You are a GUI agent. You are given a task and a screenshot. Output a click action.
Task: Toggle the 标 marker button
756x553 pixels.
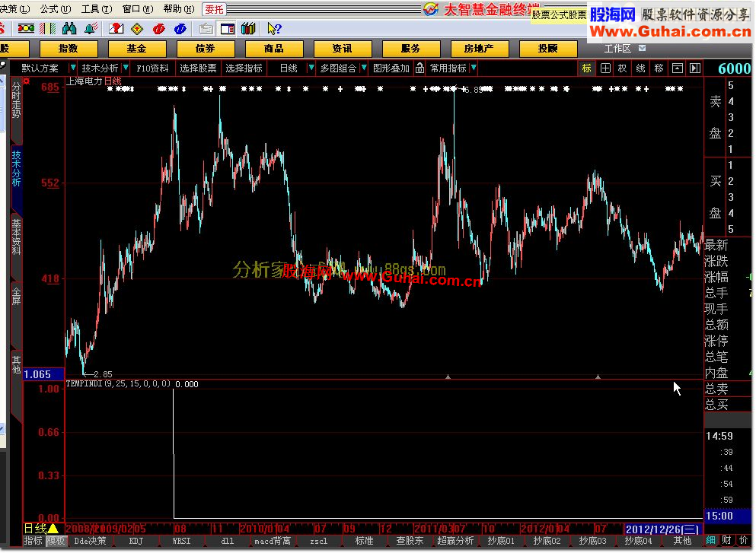pos(587,68)
